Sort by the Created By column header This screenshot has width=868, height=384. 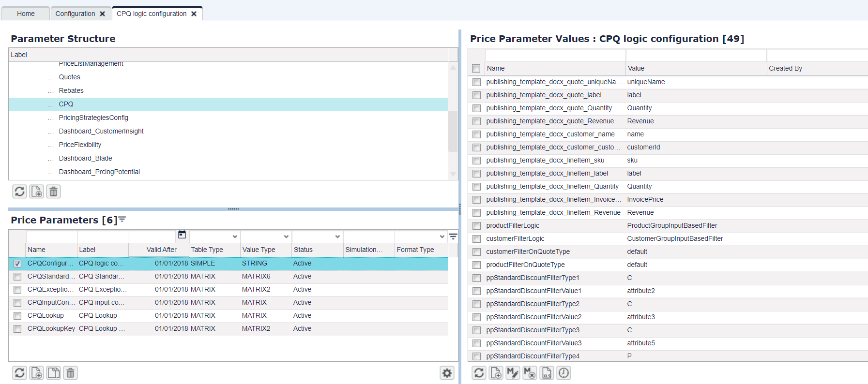(x=785, y=68)
